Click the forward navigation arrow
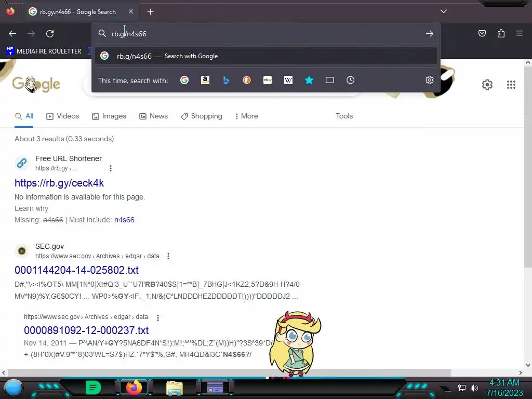This screenshot has width=532, height=399. (31, 34)
